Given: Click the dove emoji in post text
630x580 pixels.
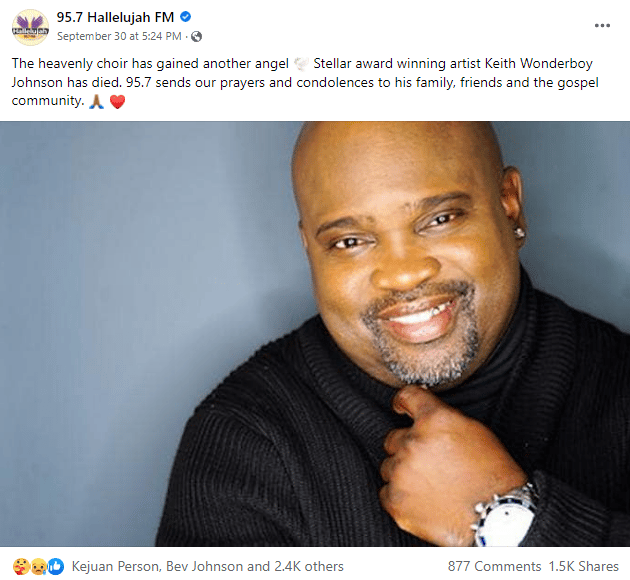Looking at the screenshot, I should point(301,64).
